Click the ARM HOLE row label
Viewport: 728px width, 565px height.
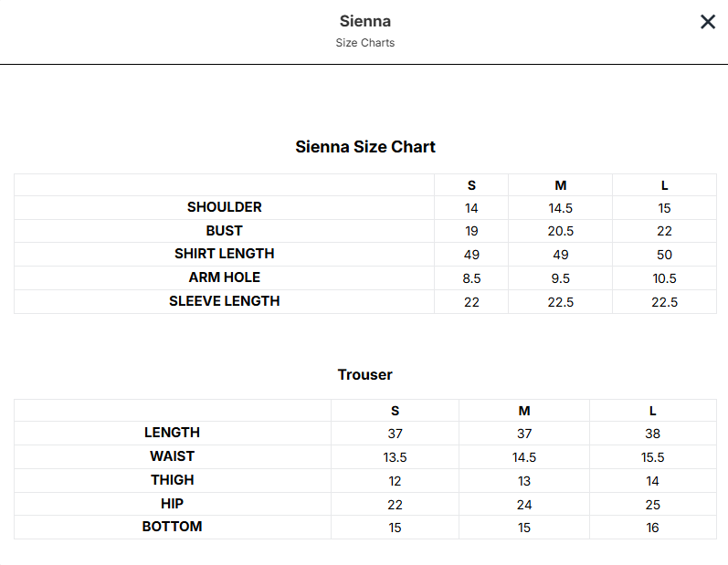coord(225,277)
